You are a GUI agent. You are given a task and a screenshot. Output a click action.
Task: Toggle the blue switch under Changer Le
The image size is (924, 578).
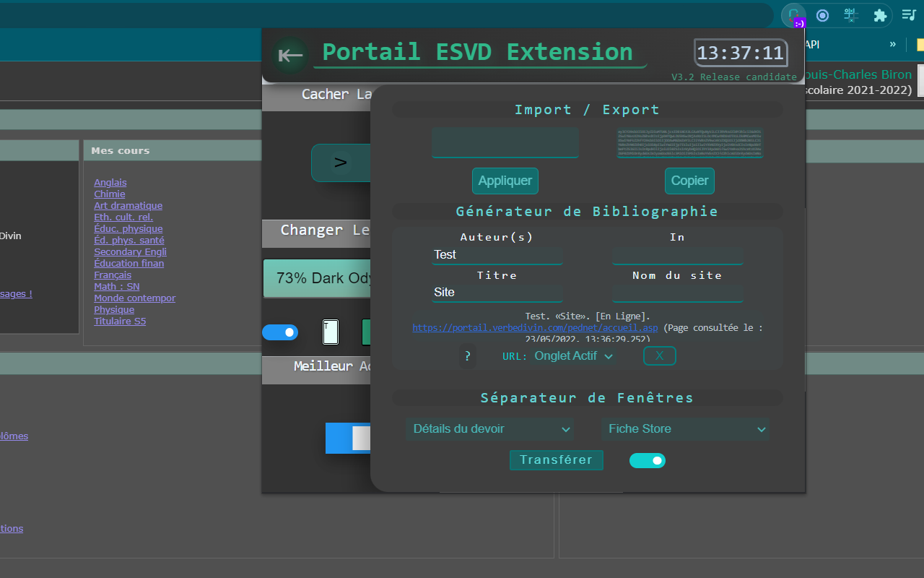(x=280, y=332)
